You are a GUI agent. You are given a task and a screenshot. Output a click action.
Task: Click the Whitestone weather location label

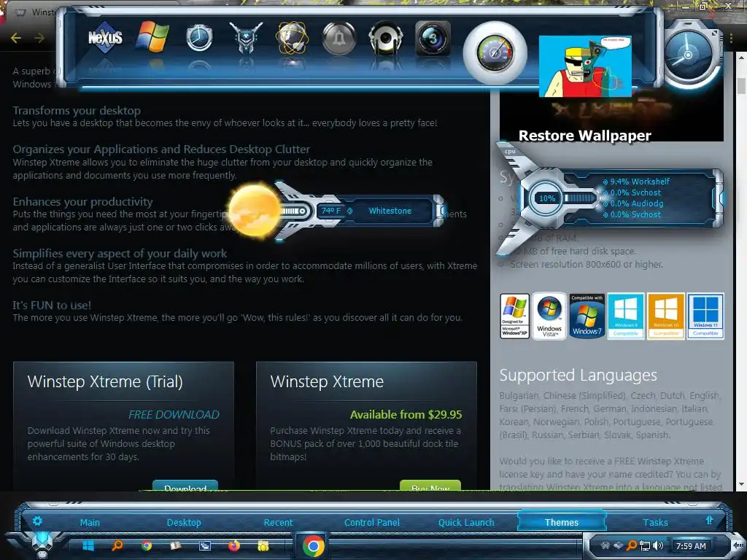click(x=390, y=211)
